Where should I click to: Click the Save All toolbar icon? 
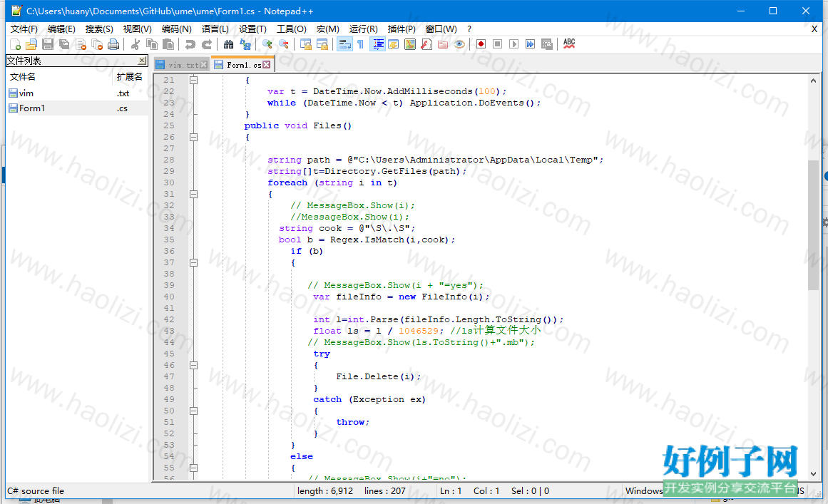point(64,44)
